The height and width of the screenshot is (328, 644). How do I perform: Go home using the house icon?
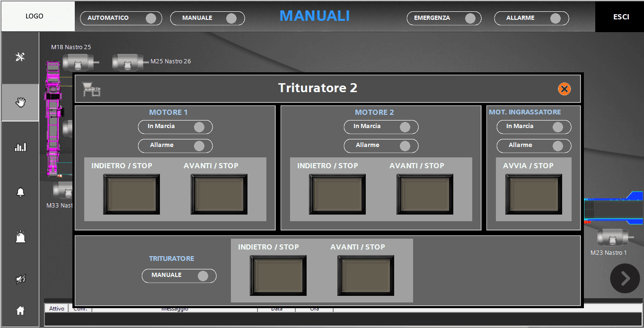click(x=20, y=311)
